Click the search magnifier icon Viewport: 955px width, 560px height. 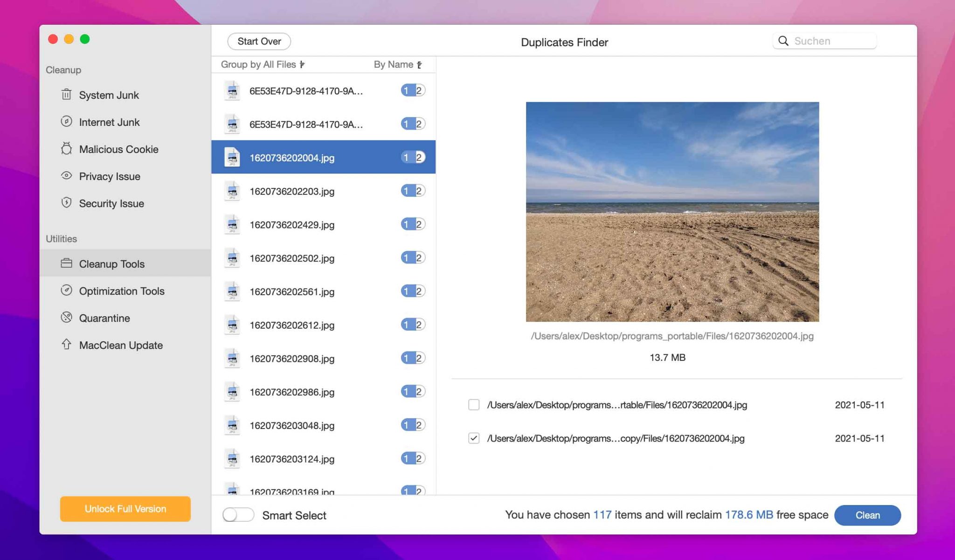point(783,41)
